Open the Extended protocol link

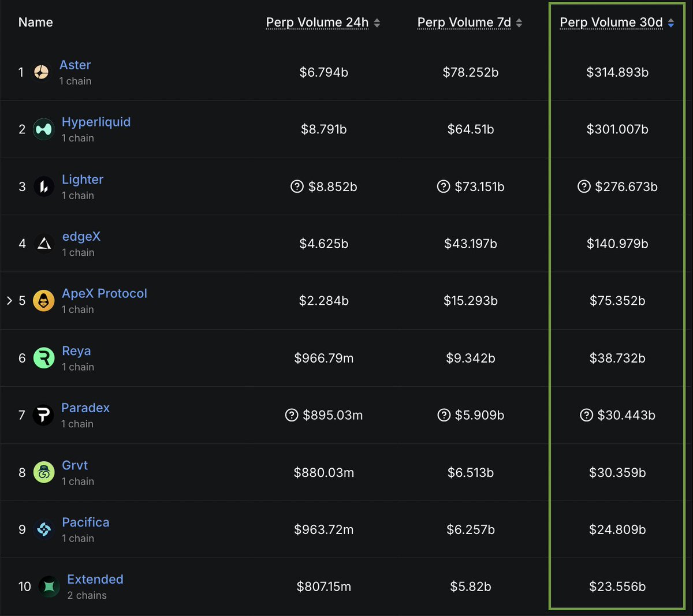[95, 579]
